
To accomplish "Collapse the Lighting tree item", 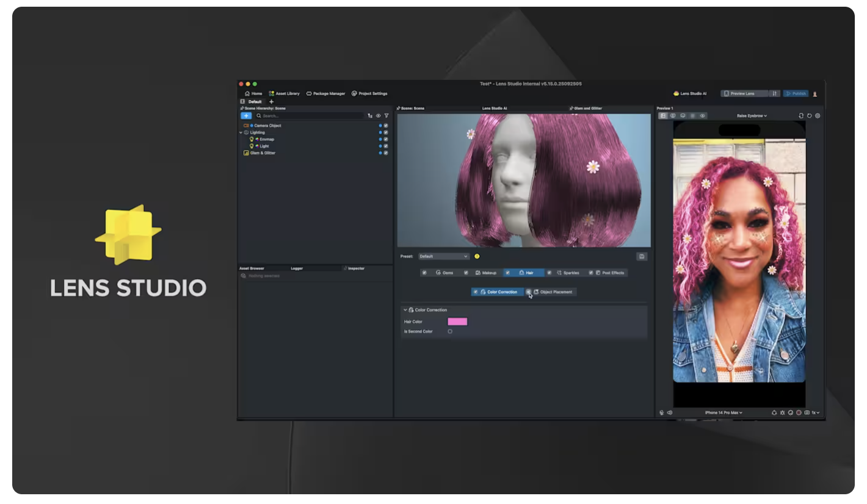I will pyautogui.click(x=241, y=132).
